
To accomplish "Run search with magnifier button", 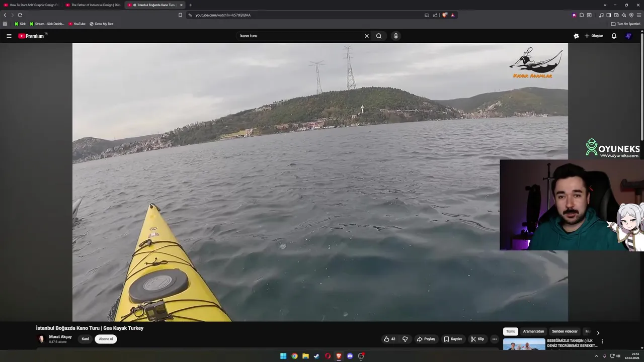I will click(379, 36).
